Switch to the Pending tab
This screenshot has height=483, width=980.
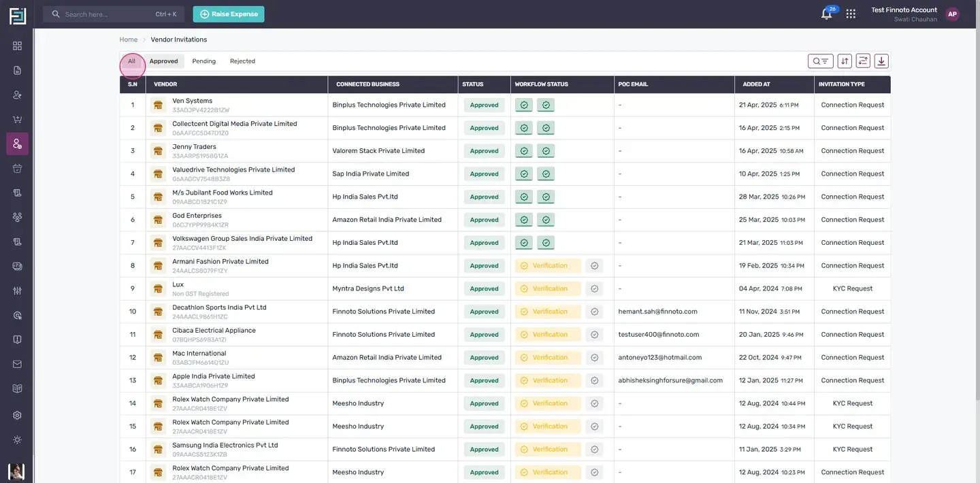[x=203, y=61]
